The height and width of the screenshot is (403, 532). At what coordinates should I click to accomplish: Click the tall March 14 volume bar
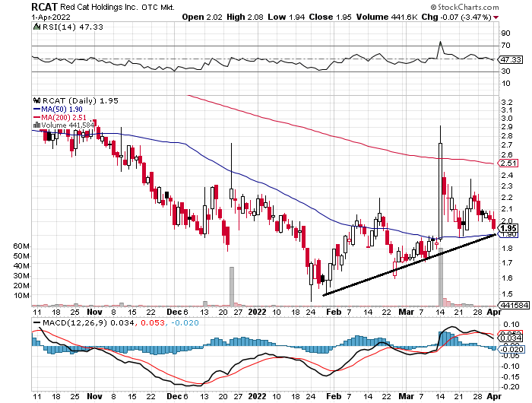(440, 277)
